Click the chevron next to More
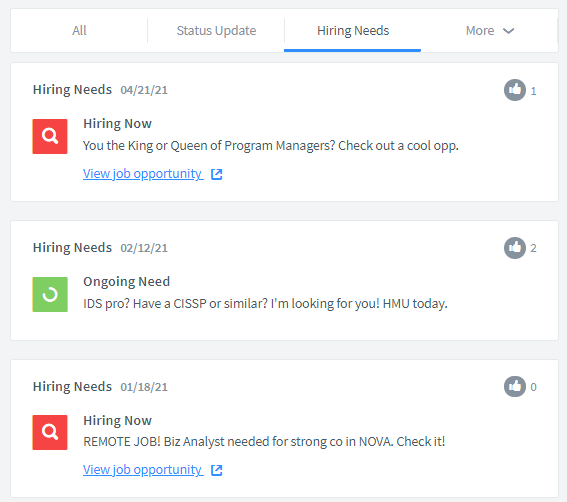 (508, 31)
